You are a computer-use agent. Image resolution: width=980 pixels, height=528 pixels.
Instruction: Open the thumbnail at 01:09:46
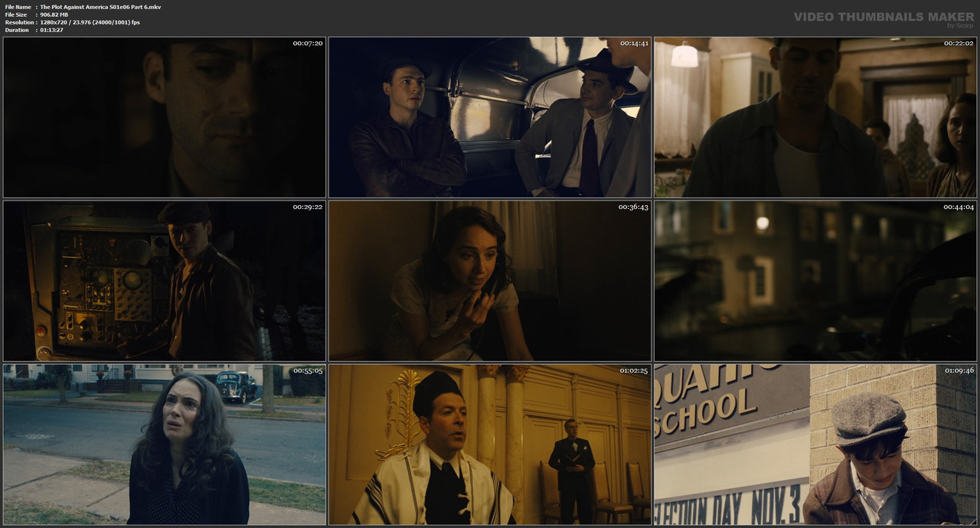(x=815, y=445)
